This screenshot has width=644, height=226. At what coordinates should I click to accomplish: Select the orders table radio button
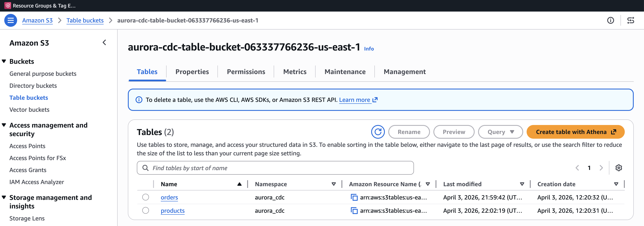click(146, 197)
